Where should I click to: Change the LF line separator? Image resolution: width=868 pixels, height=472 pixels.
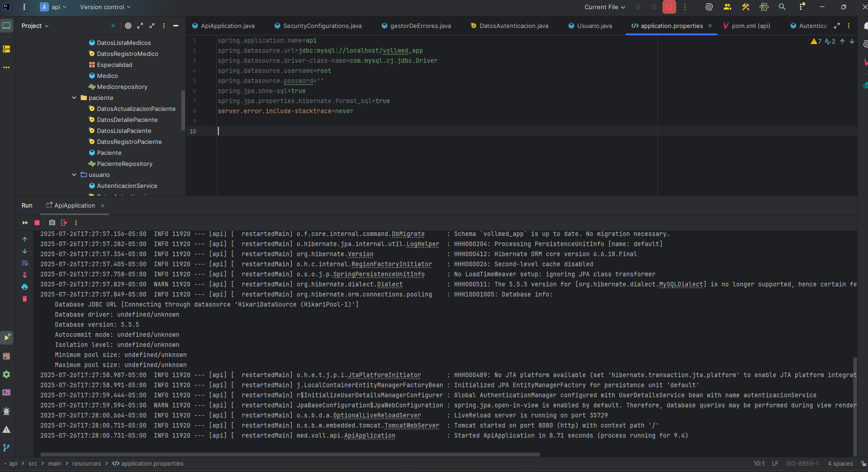click(x=775, y=463)
